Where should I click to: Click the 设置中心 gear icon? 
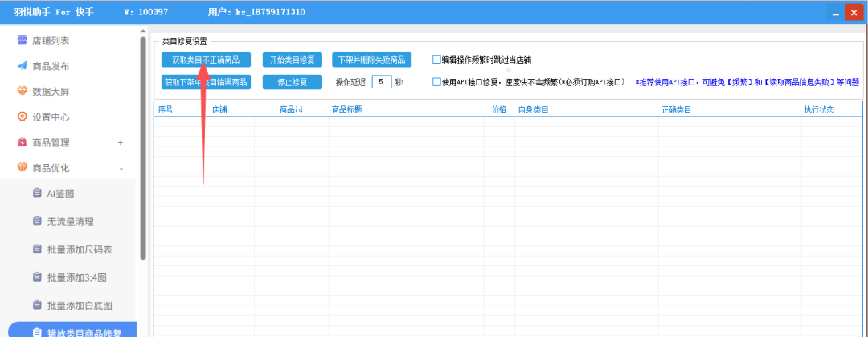click(x=22, y=117)
